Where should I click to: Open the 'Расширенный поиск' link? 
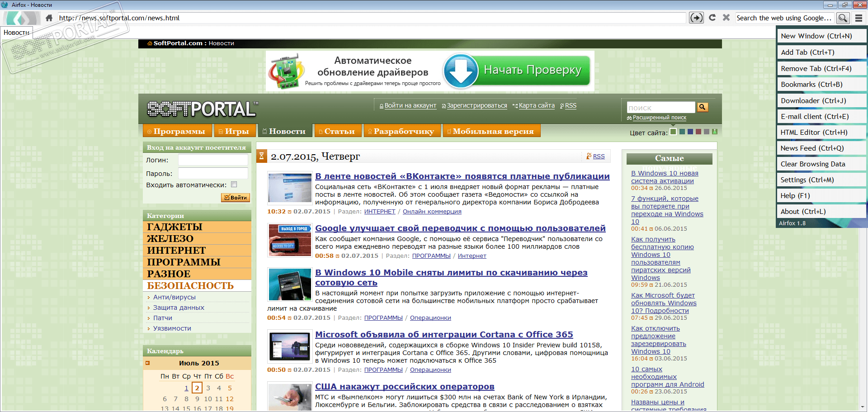coord(660,118)
